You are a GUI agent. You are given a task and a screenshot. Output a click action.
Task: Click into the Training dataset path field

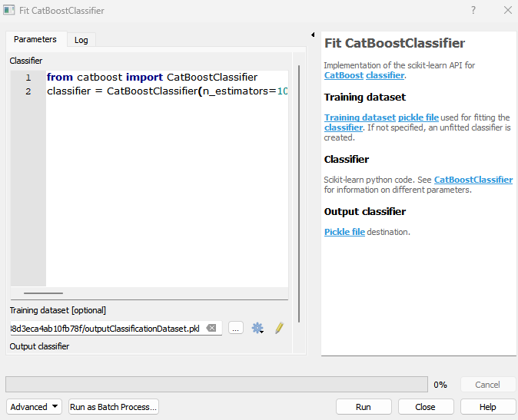click(108, 329)
